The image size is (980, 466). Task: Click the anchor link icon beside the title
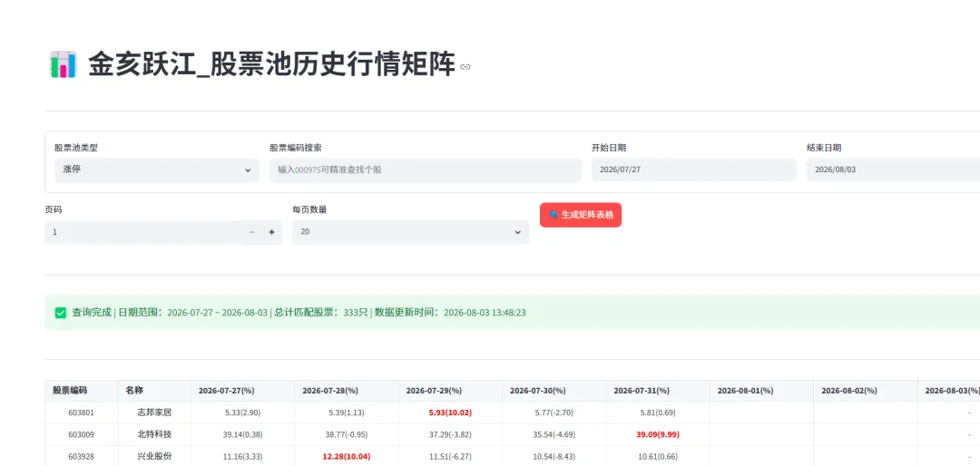click(465, 67)
